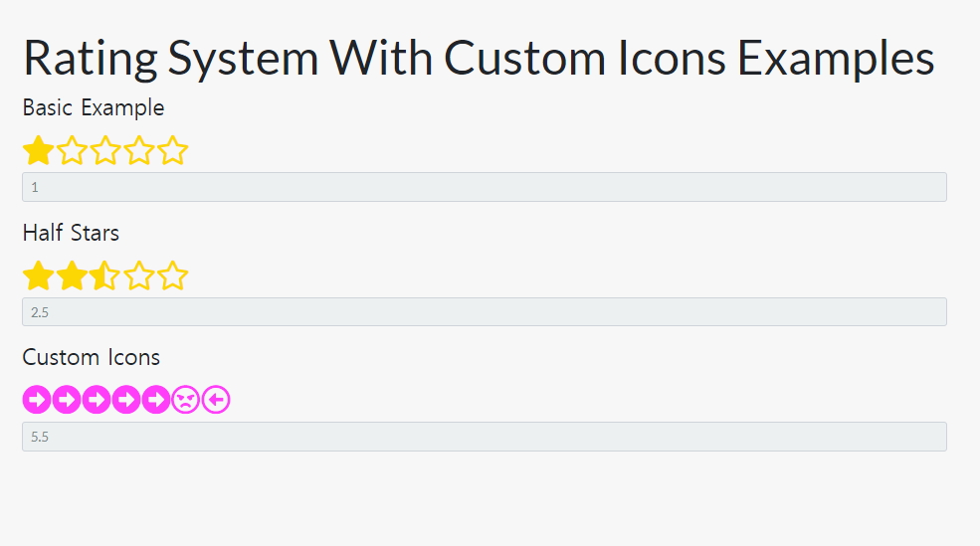The height and width of the screenshot is (546, 980).
Task: Rate two stars in Basic Example
Action: click(x=72, y=150)
